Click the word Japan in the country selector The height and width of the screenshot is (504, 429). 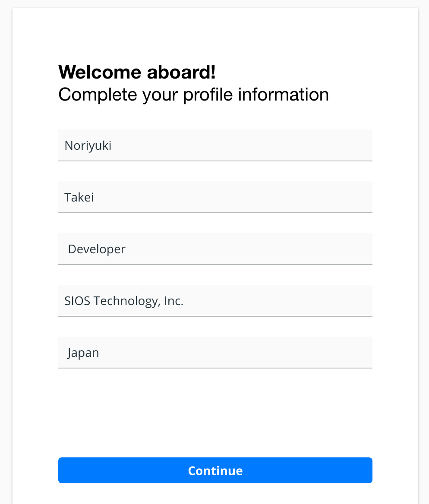pyautogui.click(x=83, y=353)
